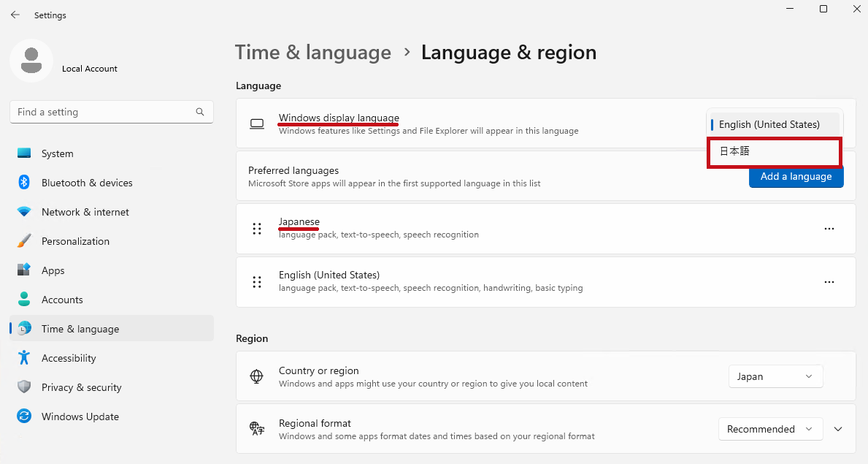Click the drag handle for English (United States)
This screenshot has height=464, width=868.
(x=257, y=281)
